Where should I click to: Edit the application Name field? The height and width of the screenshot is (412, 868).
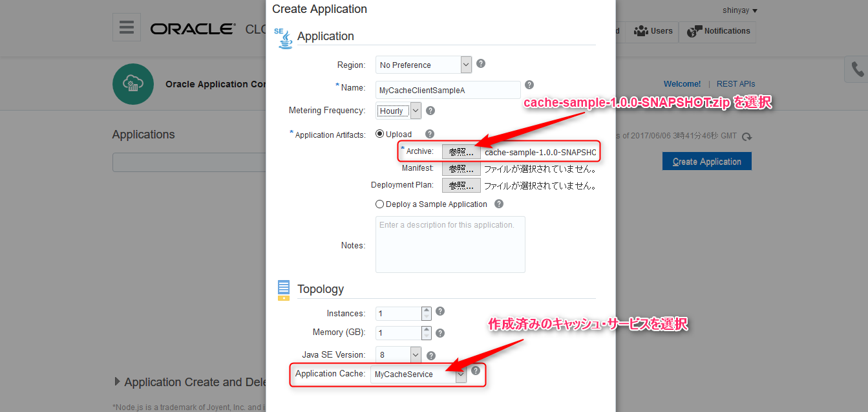point(448,90)
